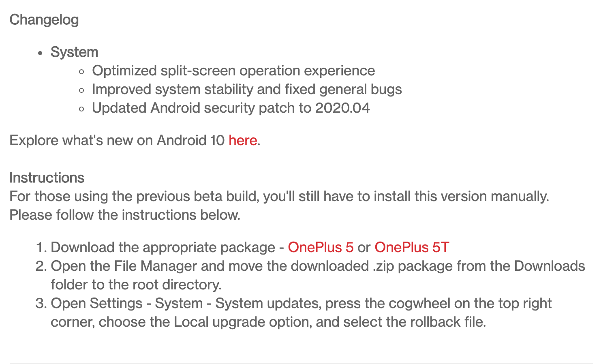Viewport: 616px width, 364px height.
Task: Click 'Improved system stability and fixed general bugs'
Action: point(246,89)
